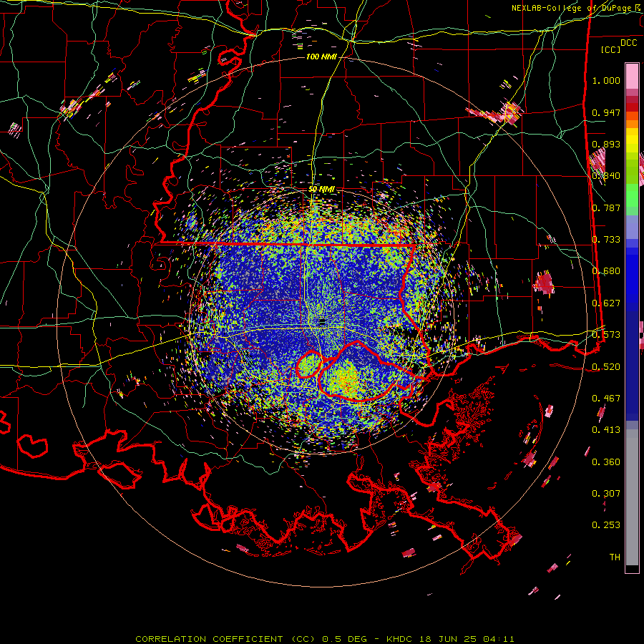Select the 0.893 scale value
Viewport: 644px width, 644px height.
(606, 144)
